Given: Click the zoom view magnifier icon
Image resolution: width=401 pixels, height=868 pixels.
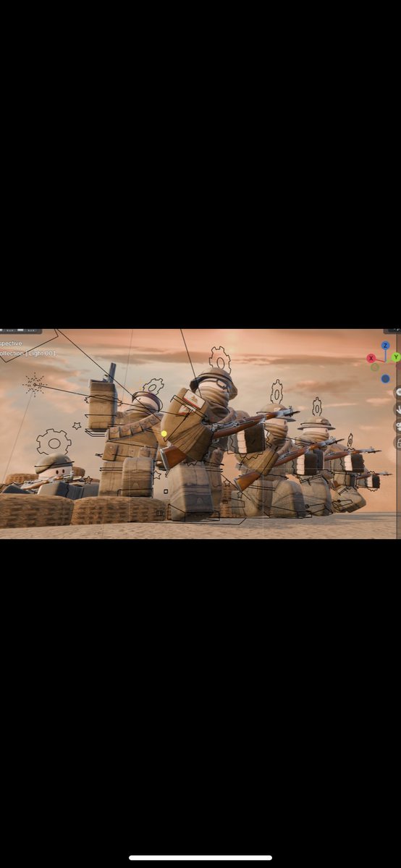Looking at the screenshot, I should (397, 392).
